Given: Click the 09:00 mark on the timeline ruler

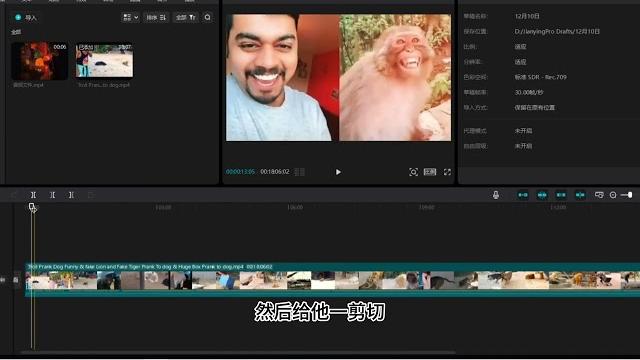Looking at the screenshot, I should click(427, 207).
